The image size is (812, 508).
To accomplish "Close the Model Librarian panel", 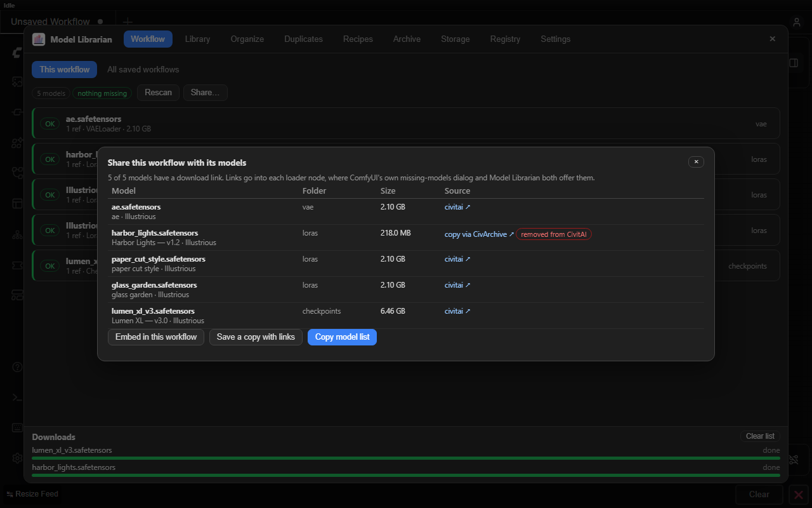I will click(x=773, y=39).
